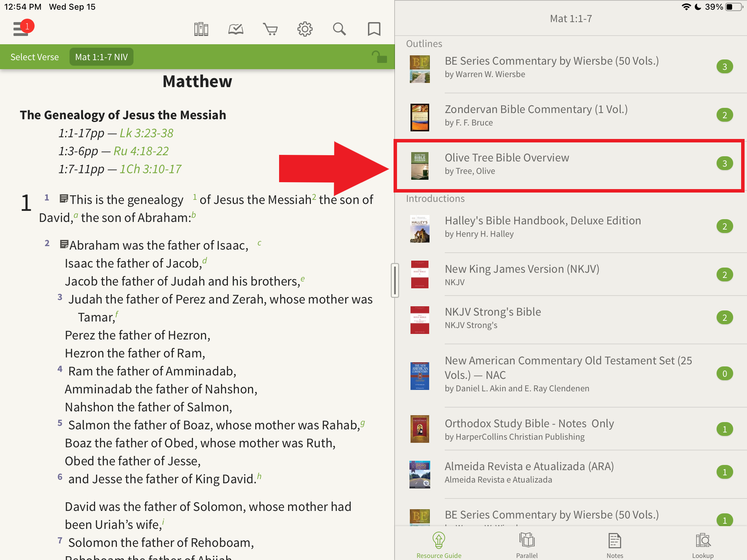Switch to the Lookup tab

pyautogui.click(x=703, y=545)
